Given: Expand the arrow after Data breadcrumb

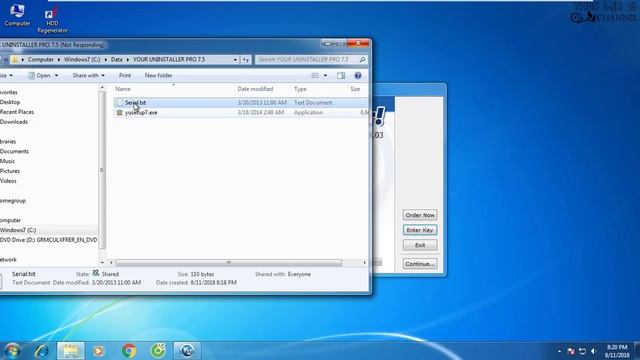Looking at the screenshot, I should 128,60.
